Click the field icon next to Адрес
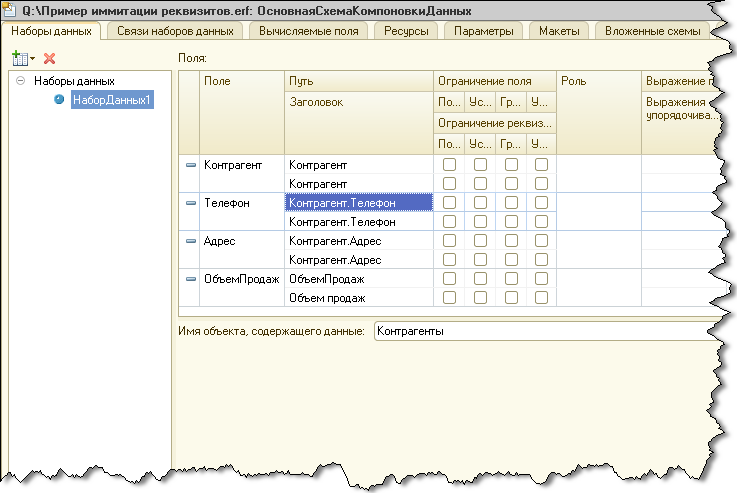Image resolution: width=737 pixels, height=493 pixels. pyautogui.click(x=192, y=241)
